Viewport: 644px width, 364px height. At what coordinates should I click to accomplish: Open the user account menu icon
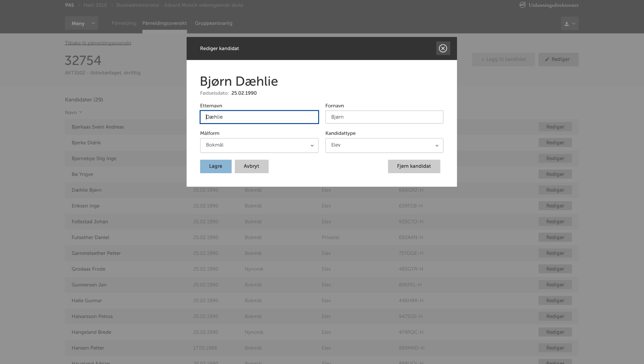point(570,23)
